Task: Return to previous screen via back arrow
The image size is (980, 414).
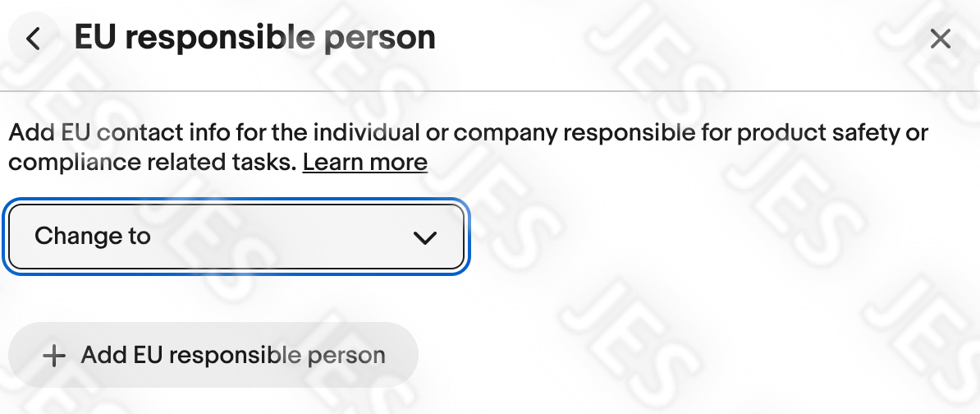Action: [x=34, y=39]
